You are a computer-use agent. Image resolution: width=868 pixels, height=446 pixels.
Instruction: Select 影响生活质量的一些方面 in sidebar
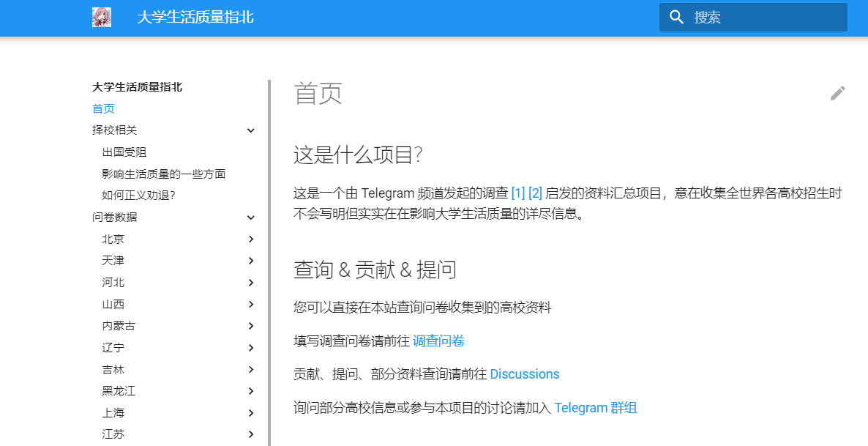click(x=163, y=174)
